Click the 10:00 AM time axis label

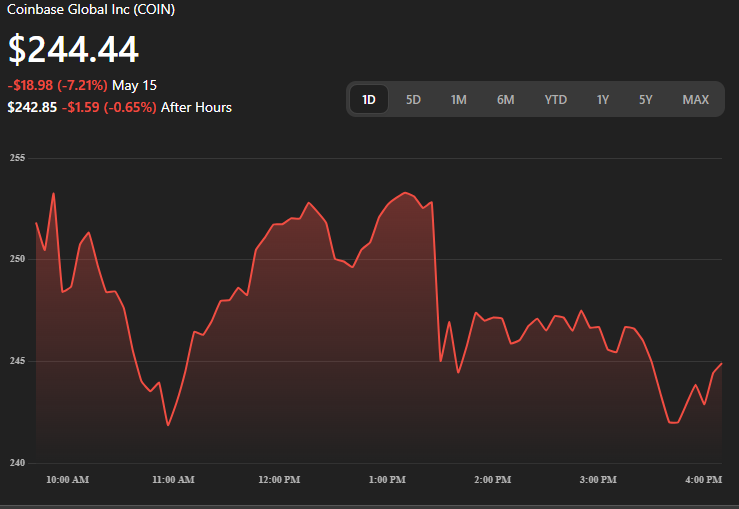tap(67, 480)
